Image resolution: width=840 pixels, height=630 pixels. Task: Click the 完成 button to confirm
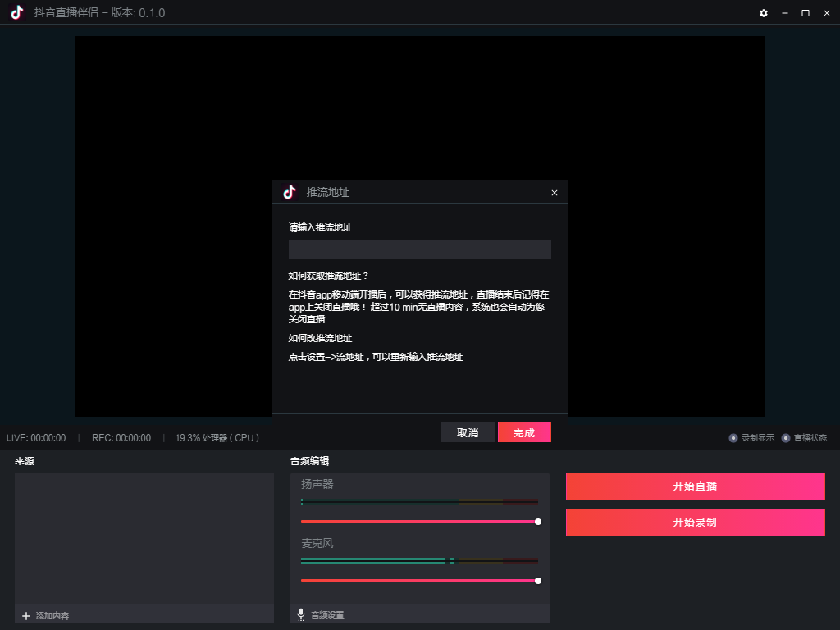(x=524, y=432)
